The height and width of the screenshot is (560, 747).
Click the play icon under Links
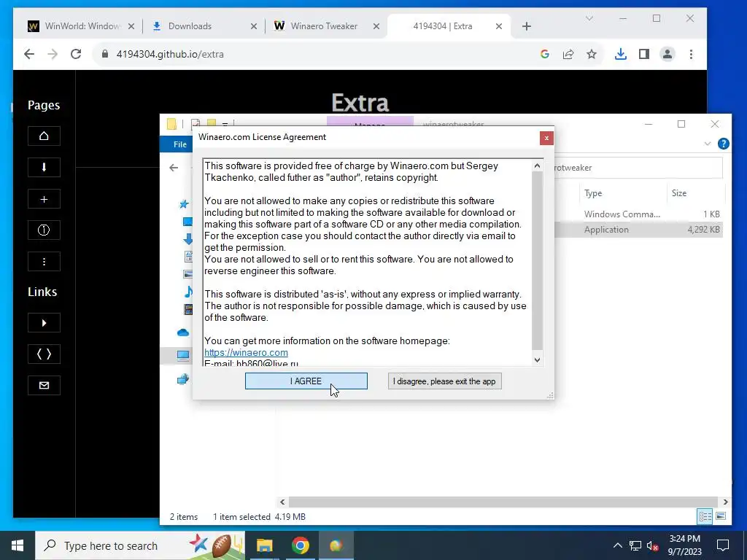click(x=44, y=323)
